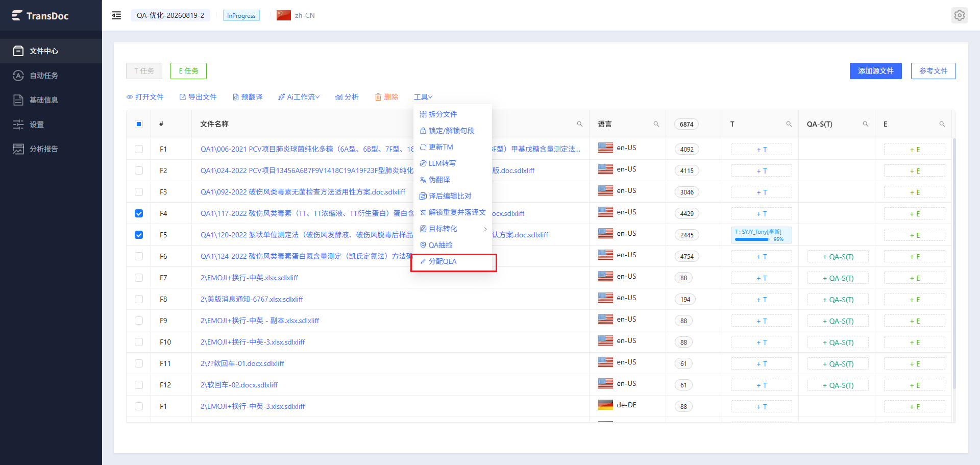This screenshot has height=465, width=980.
Task: Click the 参考文件 button
Action: 934,71
